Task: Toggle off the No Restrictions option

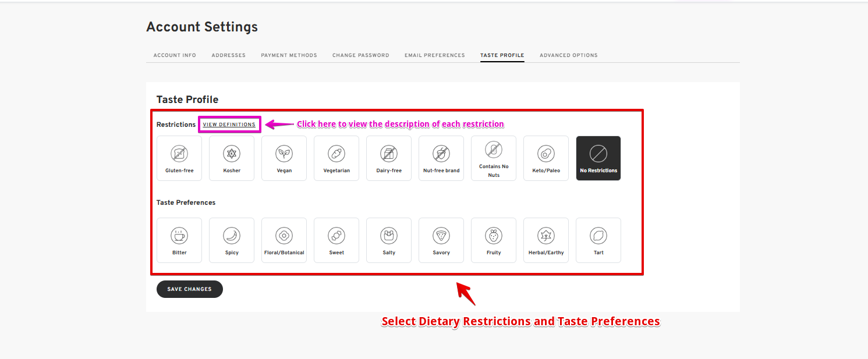Action: [598, 158]
